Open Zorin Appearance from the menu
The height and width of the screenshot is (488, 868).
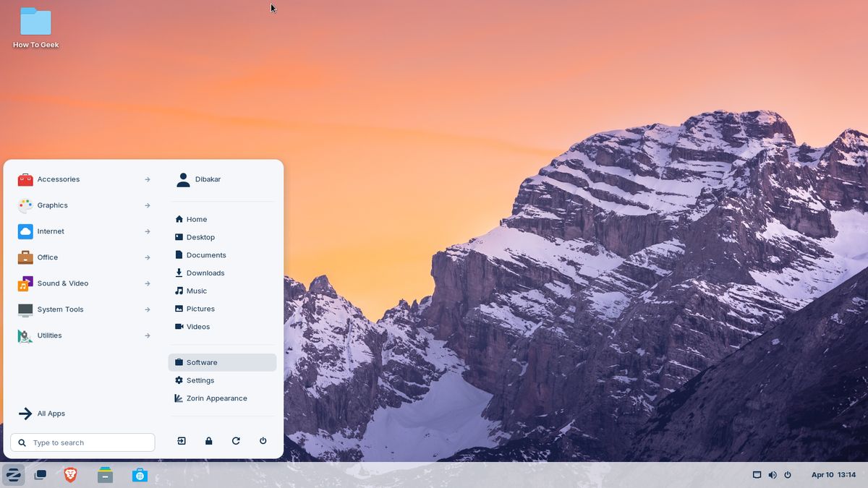click(216, 398)
